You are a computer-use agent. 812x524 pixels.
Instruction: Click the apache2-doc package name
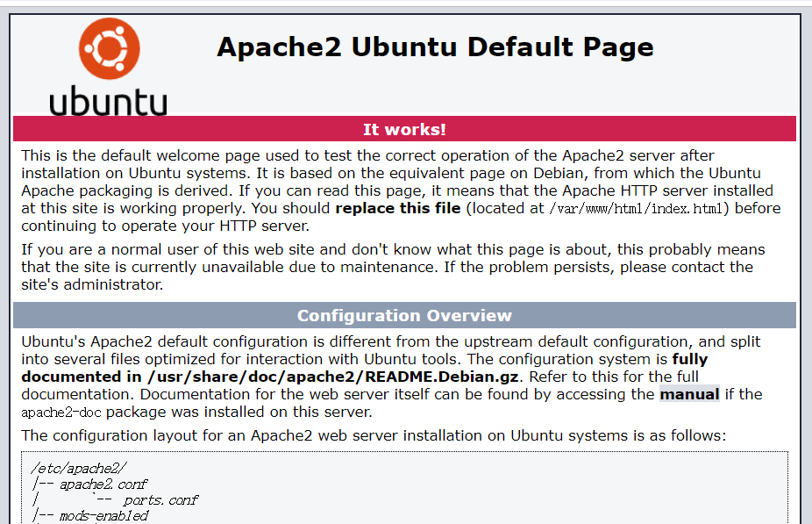pos(61,413)
